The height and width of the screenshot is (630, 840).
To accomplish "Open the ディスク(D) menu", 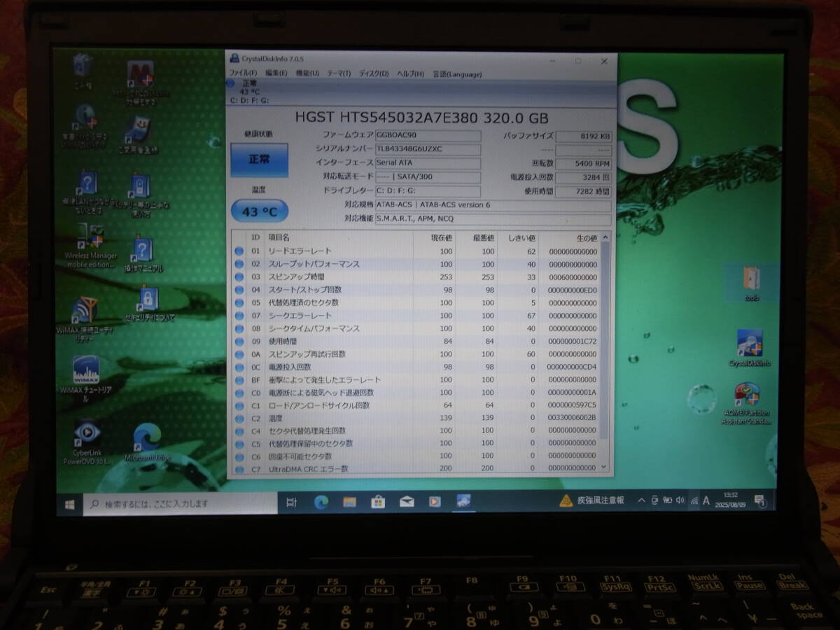I will (374, 73).
